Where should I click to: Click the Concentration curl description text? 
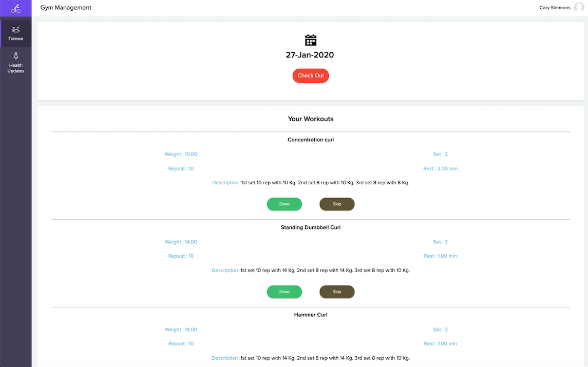pyautogui.click(x=325, y=183)
